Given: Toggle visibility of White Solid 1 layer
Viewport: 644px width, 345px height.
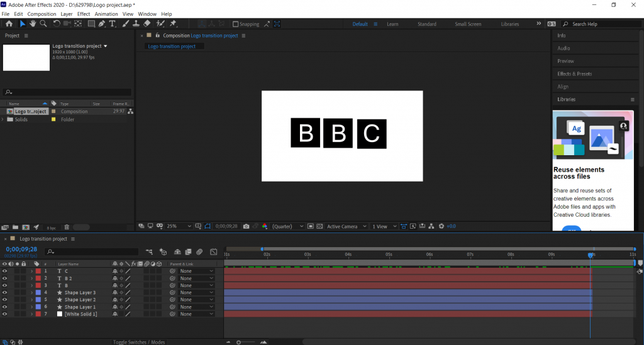Looking at the screenshot, I should click(4, 314).
